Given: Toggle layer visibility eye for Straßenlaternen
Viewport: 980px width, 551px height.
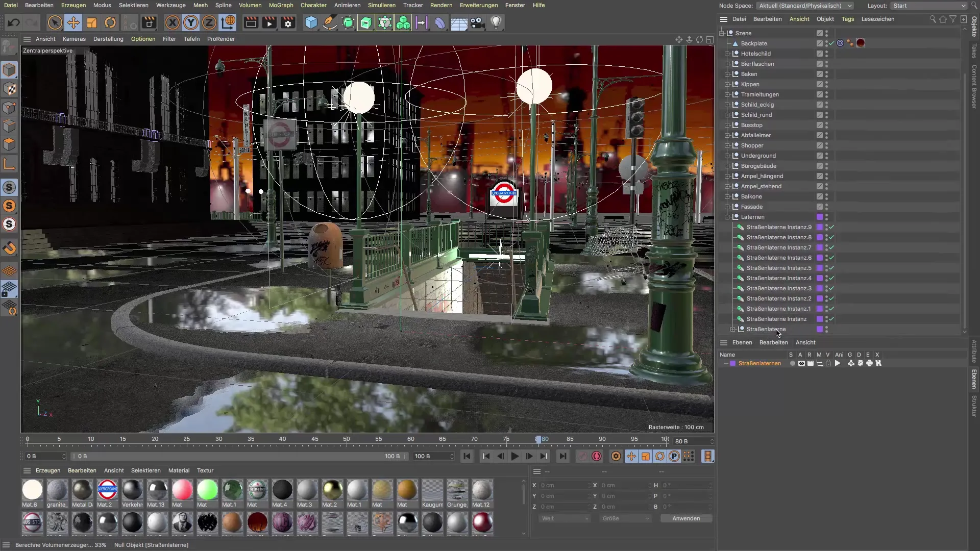Looking at the screenshot, I should (x=801, y=363).
